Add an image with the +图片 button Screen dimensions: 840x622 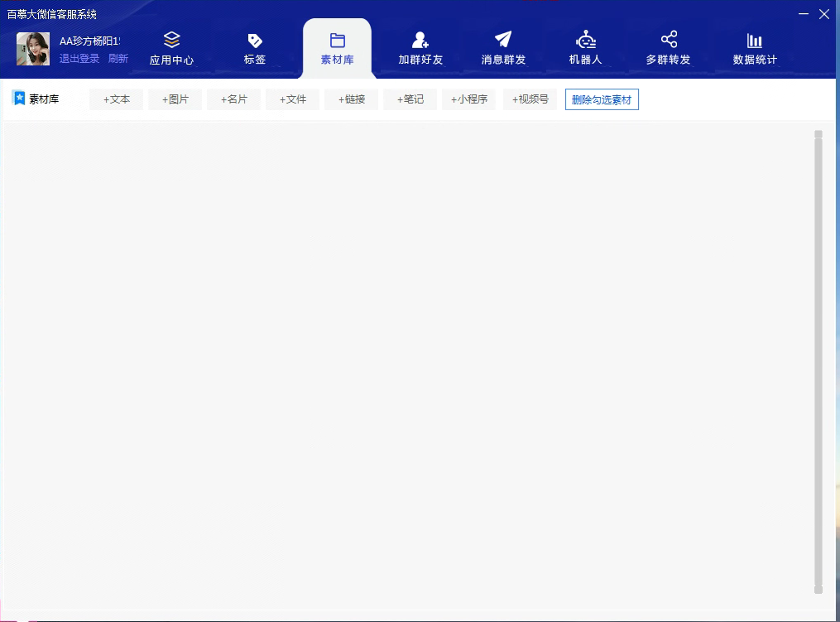click(175, 99)
